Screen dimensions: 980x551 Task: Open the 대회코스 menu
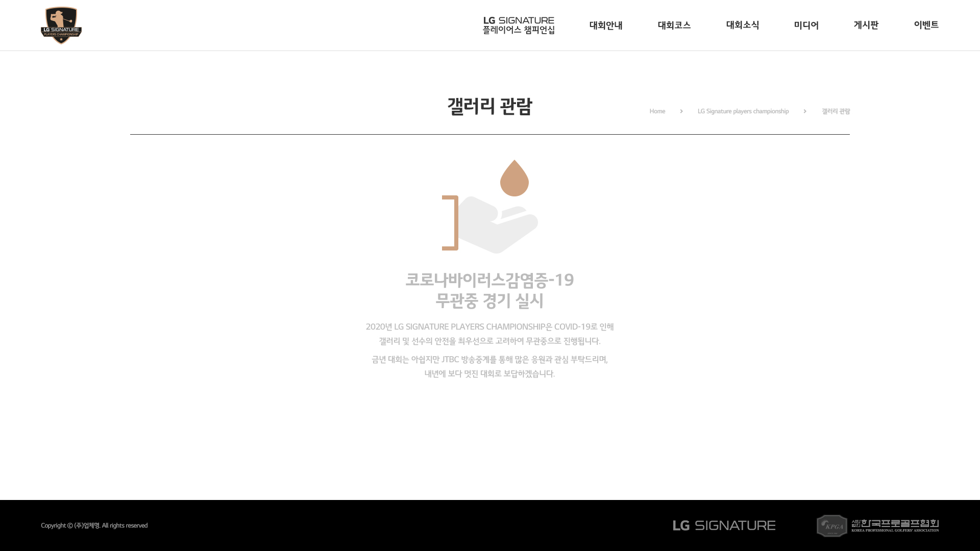pos(674,26)
